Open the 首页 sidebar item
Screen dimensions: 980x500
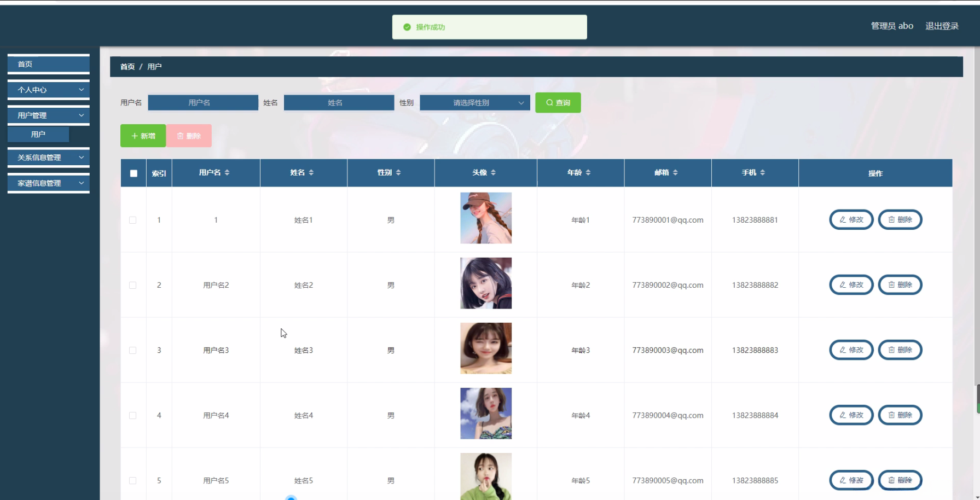pyautogui.click(x=49, y=64)
